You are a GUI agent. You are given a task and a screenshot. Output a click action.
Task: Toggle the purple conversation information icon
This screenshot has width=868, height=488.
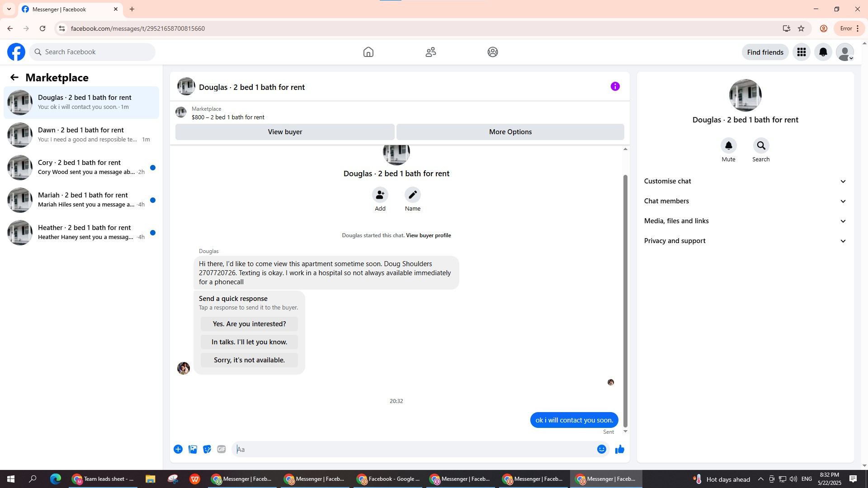[x=615, y=86]
